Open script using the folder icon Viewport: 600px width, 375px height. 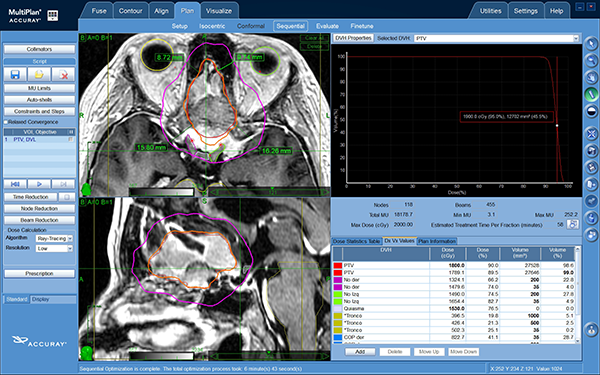39,74
